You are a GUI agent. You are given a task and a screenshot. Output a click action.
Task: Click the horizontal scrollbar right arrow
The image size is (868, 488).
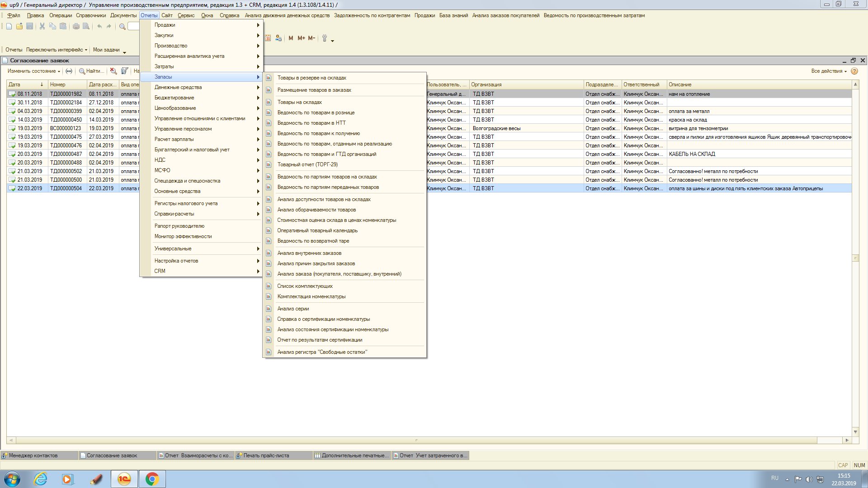(x=847, y=440)
